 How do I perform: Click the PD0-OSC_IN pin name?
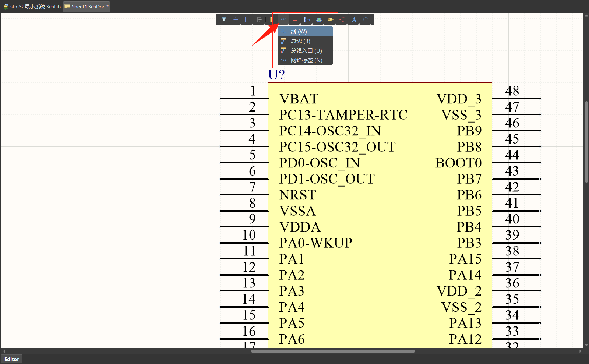320,163
